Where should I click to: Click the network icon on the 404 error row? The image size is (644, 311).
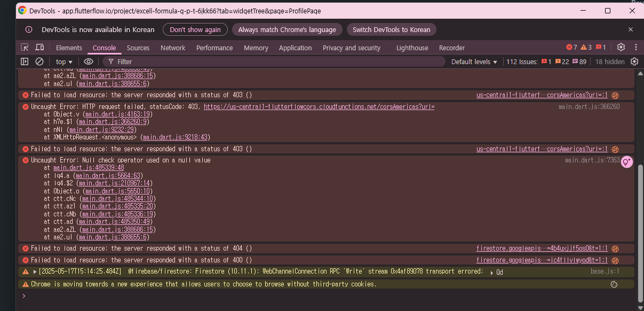pyautogui.click(x=615, y=248)
